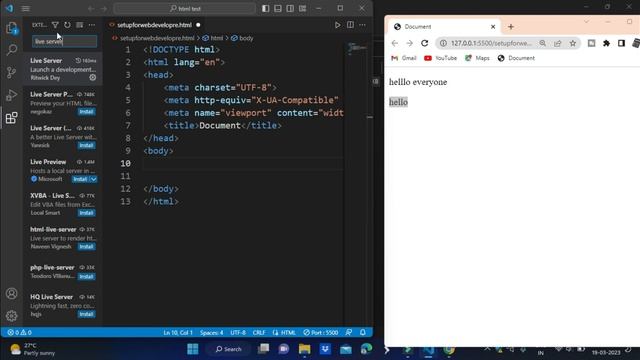Open notifications bell in status bar
The width and height of the screenshot is (640, 360).
point(362,333)
